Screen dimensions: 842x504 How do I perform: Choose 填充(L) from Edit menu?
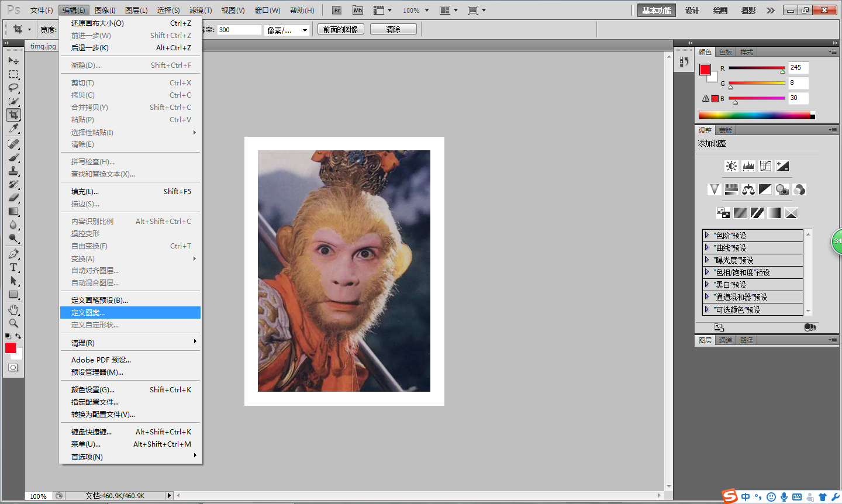(130, 192)
